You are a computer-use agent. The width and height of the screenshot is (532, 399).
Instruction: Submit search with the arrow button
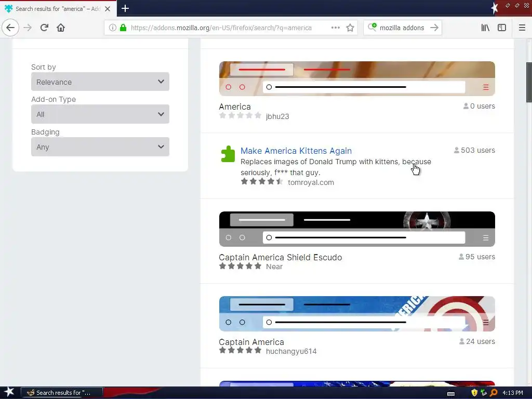coord(434,28)
